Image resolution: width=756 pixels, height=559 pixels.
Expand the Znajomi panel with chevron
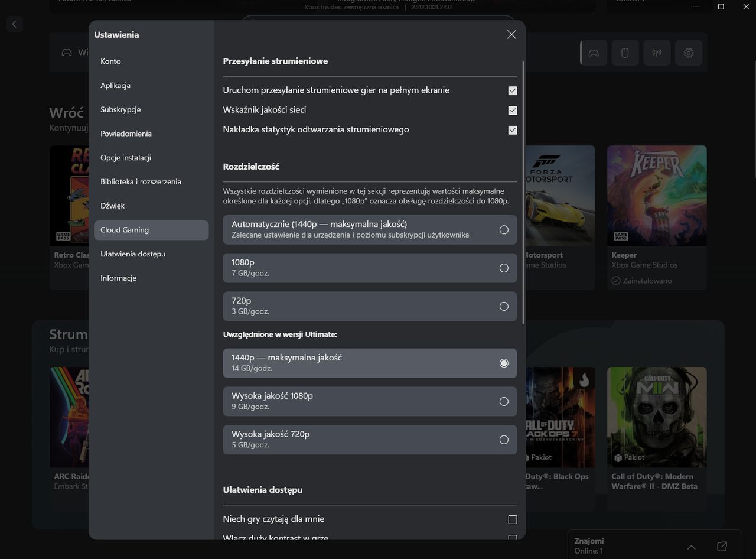pyautogui.click(x=691, y=547)
